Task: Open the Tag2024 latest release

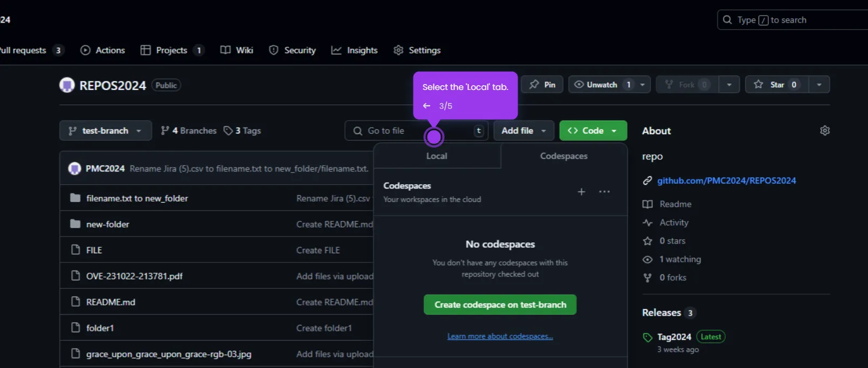Action: point(674,337)
